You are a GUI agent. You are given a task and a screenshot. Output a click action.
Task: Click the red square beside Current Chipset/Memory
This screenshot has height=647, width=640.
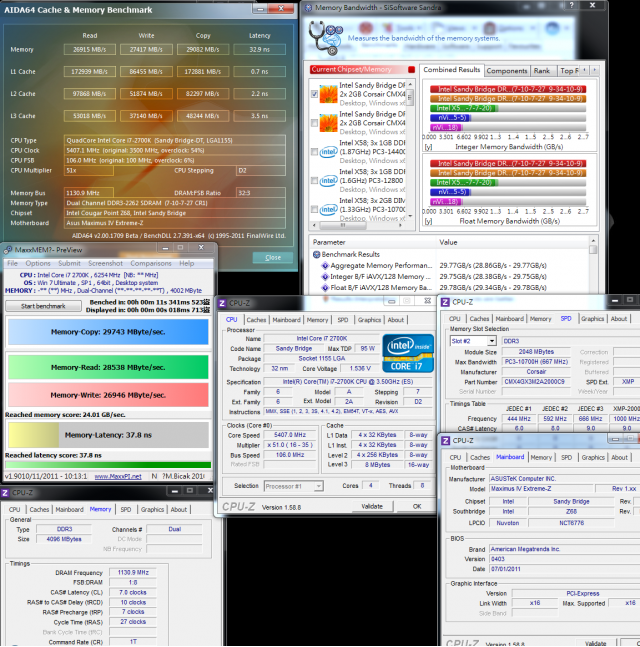tap(411, 69)
